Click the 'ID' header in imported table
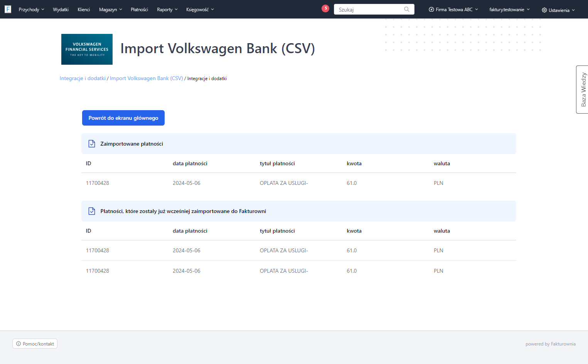The height and width of the screenshot is (364, 588). coord(89,163)
